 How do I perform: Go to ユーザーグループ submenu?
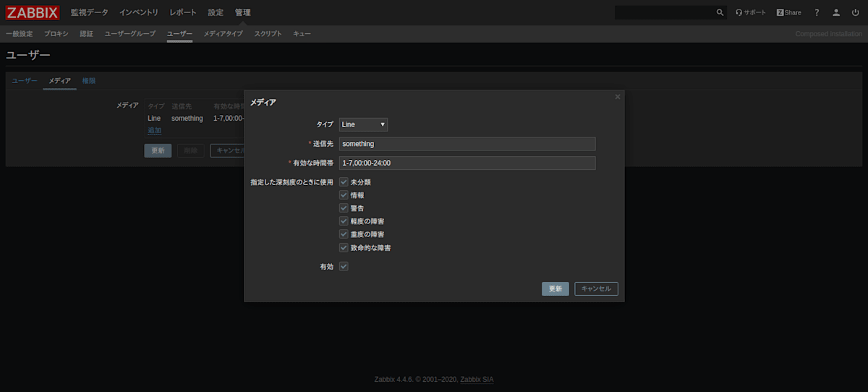[x=129, y=34]
